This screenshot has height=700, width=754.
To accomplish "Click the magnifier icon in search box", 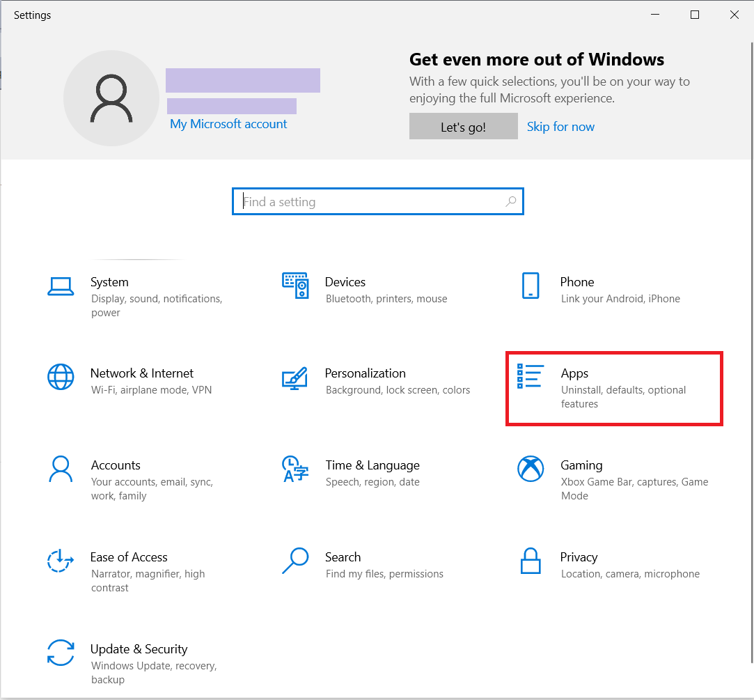I will click(511, 201).
